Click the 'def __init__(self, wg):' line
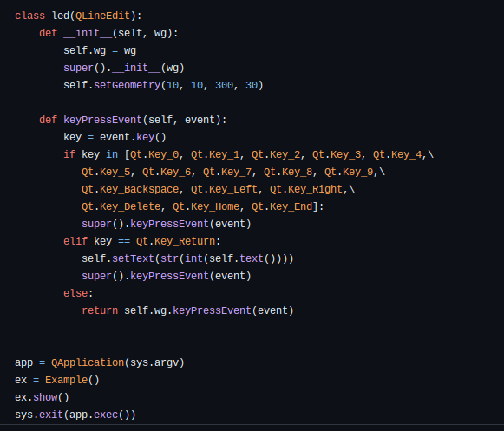The height and width of the screenshot is (431, 504). click(108, 33)
